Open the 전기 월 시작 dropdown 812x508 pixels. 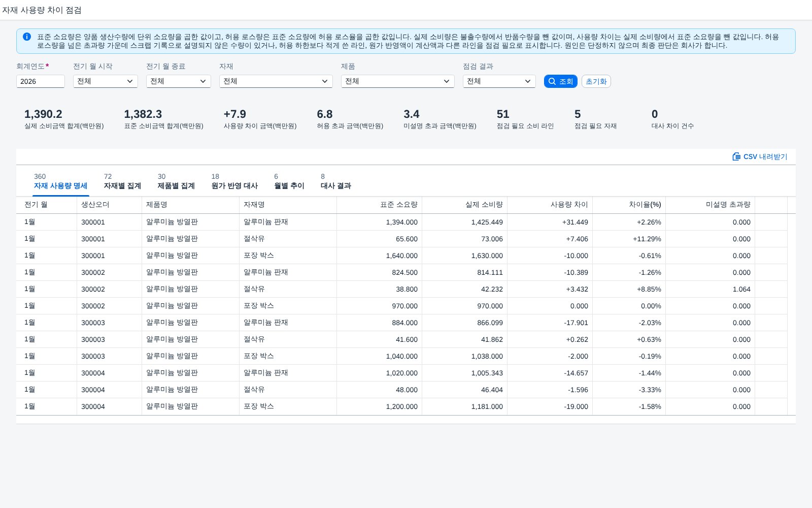click(x=106, y=81)
